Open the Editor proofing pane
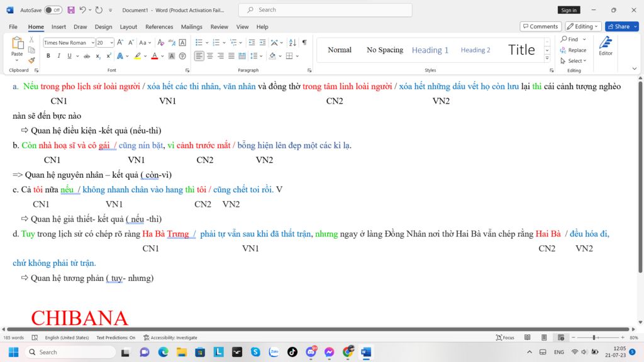This screenshot has width=644, height=362. 605,47
